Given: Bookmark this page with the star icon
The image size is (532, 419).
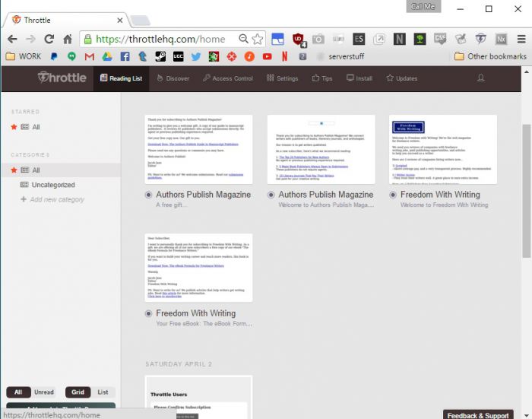Looking at the screenshot, I should [258, 39].
